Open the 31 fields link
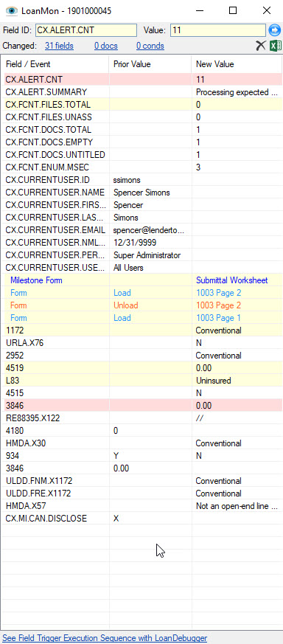 tap(60, 46)
